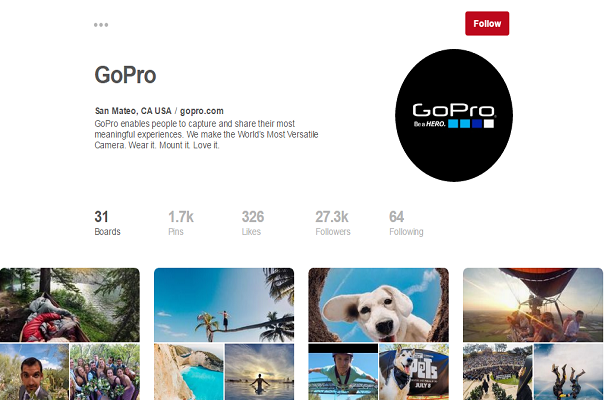Open the gopro.com website link

202,111
